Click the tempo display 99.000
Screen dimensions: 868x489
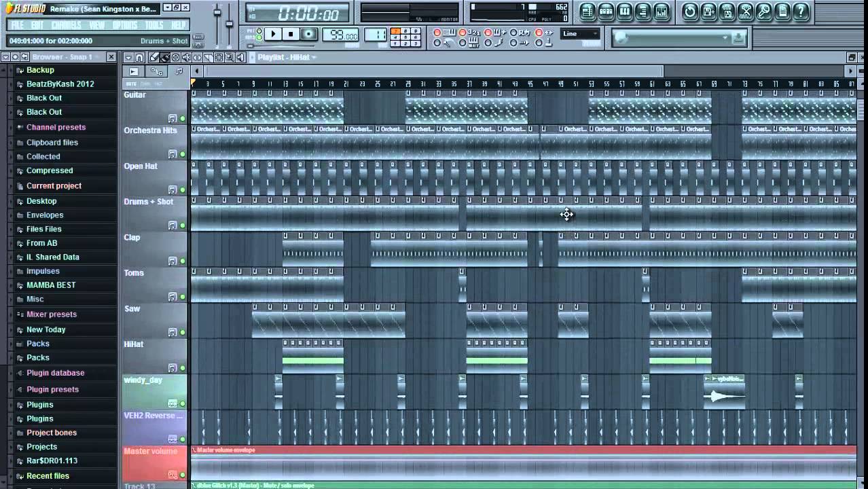(340, 34)
